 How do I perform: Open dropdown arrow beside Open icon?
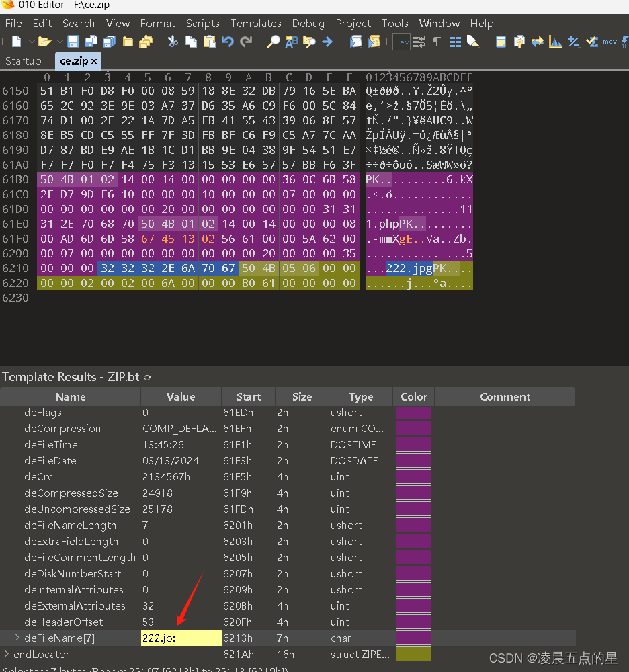[59, 41]
